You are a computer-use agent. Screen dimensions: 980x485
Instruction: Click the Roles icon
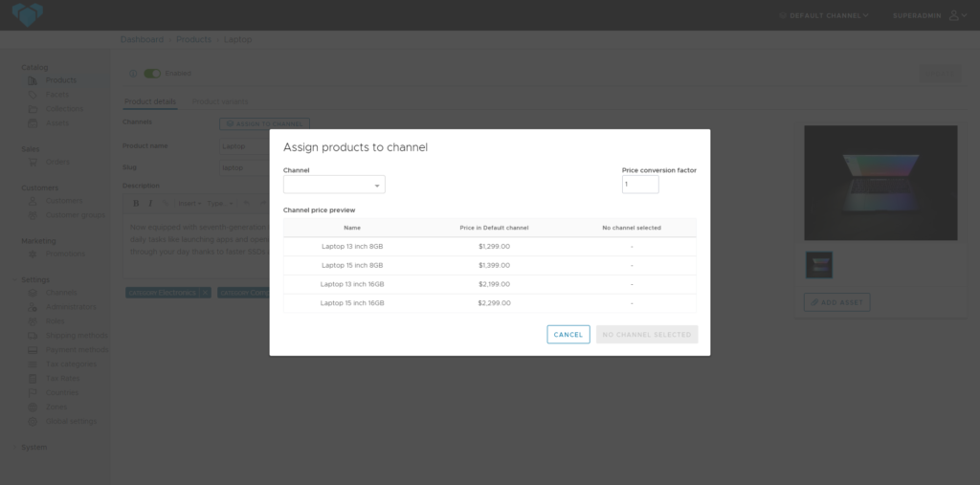[33, 321]
